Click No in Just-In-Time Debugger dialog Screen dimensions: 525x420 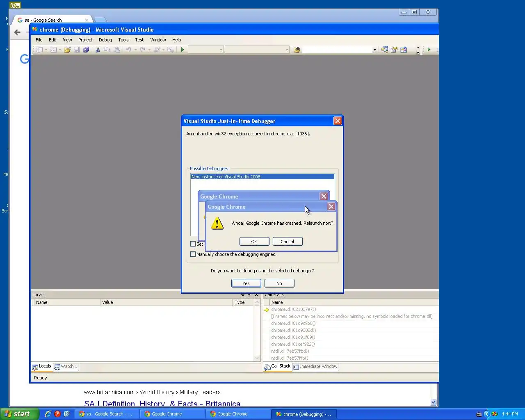279,283
